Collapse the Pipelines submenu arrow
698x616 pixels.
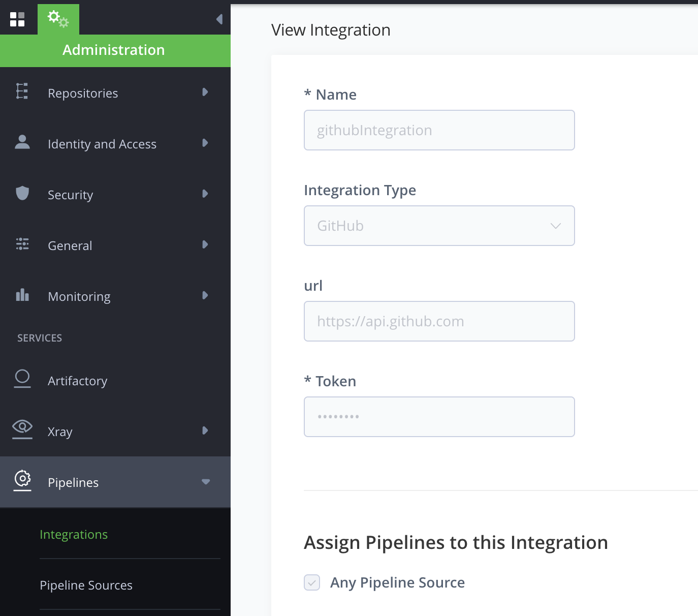[206, 481]
